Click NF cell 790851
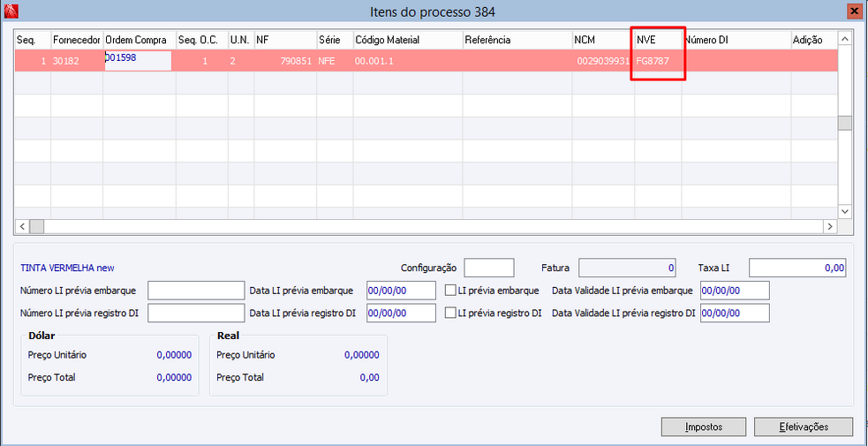The width and height of the screenshot is (868, 446). 285,61
